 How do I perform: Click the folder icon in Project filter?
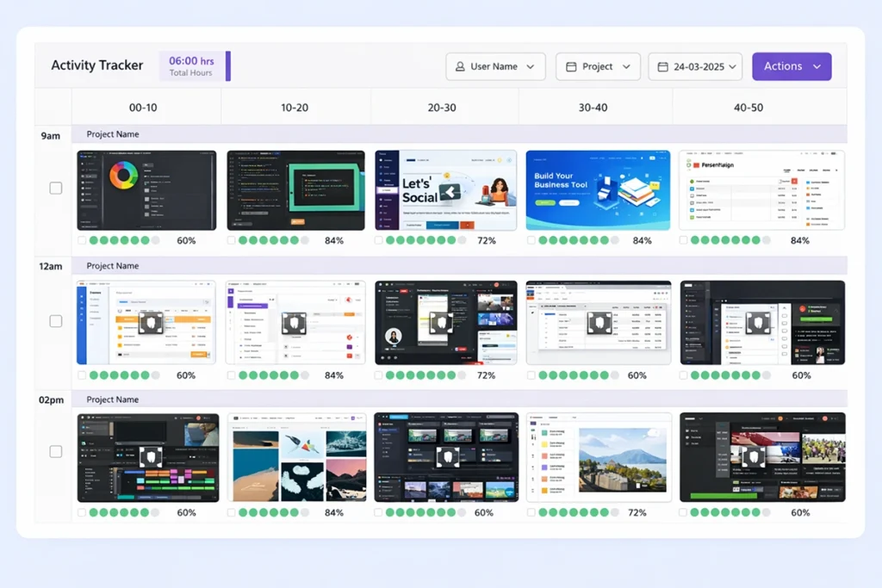click(x=571, y=67)
